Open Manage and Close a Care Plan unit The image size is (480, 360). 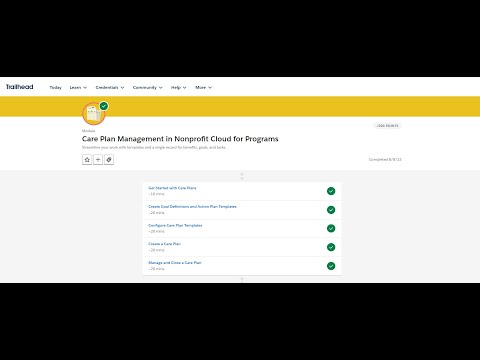[x=175, y=263]
